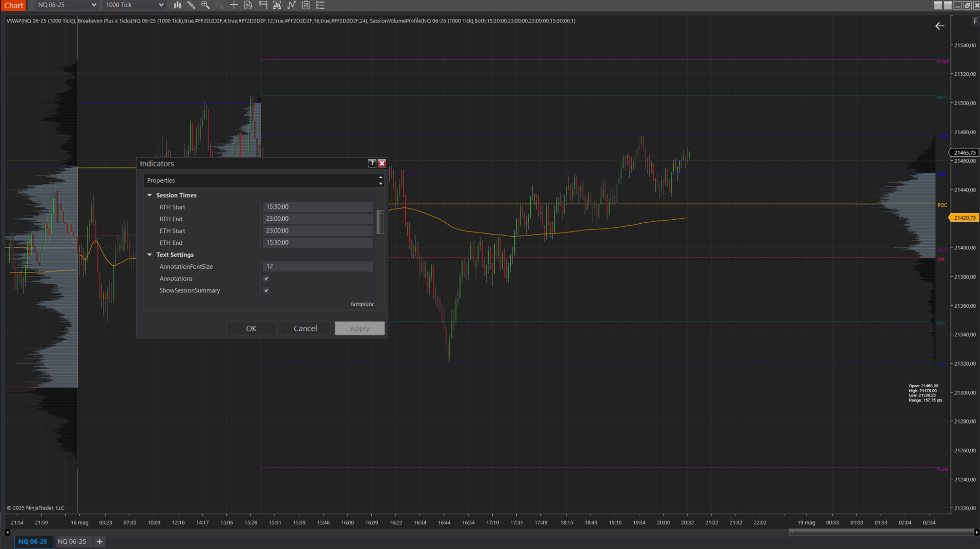Viewport: 980px width, 549px height.
Task: Open the Strategies clipboard icon
Action: 306,5
